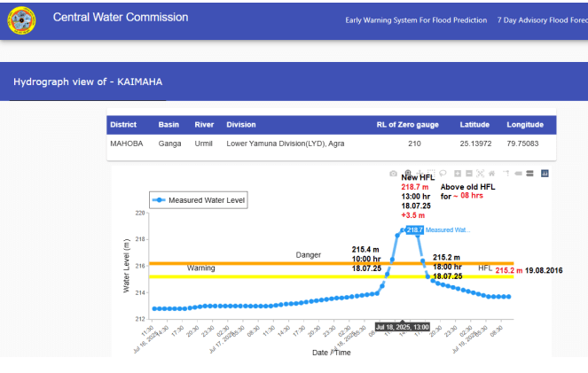Image resolution: width=588 pixels, height=373 pixels.
Task: Click the Central Water Commission emblem logo
Action: [x=22, y=19]
